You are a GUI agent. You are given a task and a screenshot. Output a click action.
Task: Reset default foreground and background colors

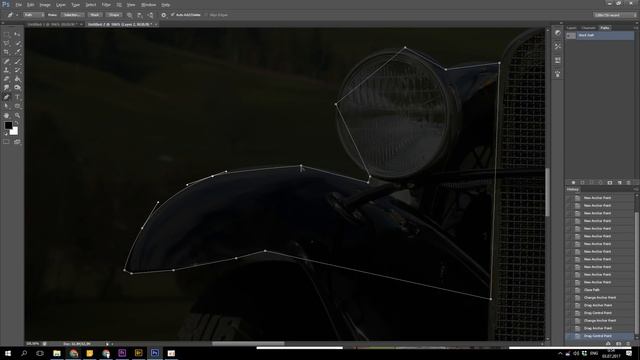click(6, 133)
